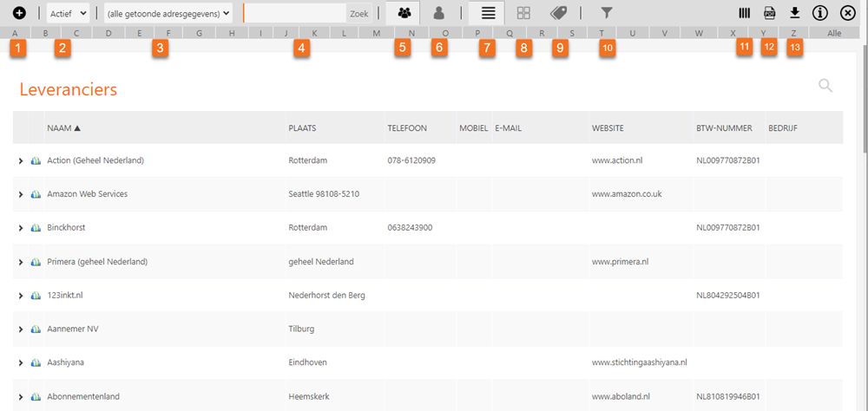Export list to PDF icon

769,13
